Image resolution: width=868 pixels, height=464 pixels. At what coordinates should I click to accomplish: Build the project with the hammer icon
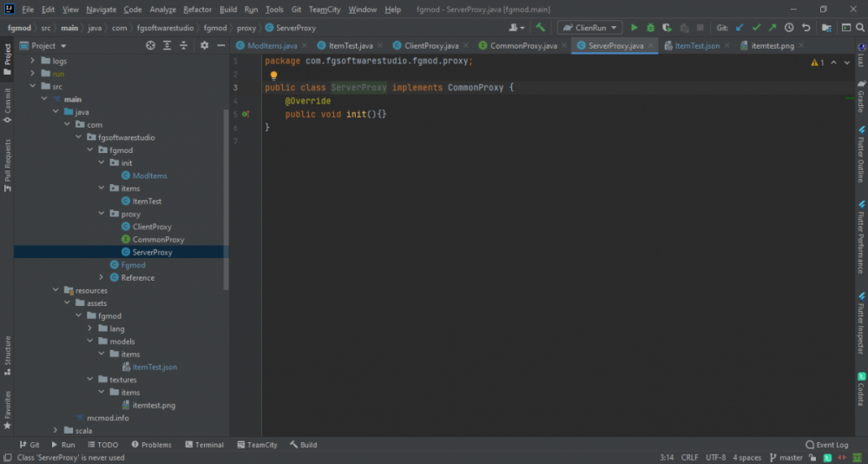(x=540, y=27)
